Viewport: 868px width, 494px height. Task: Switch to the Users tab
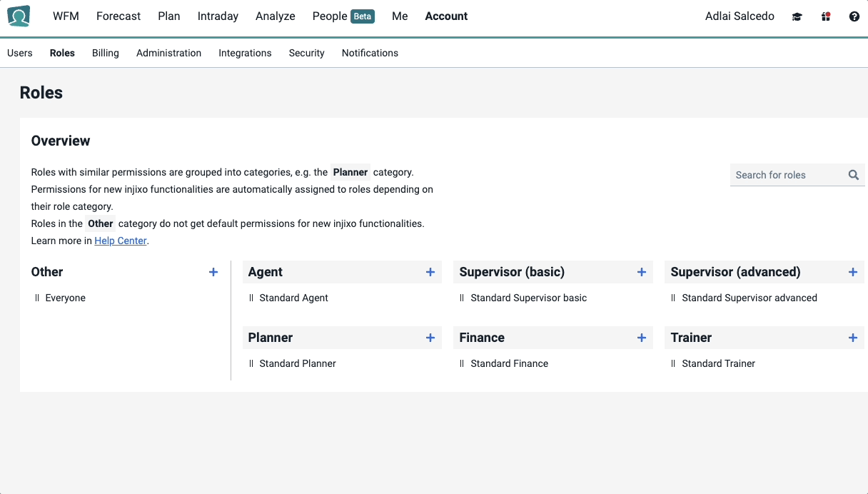click(x=20, y=53)
